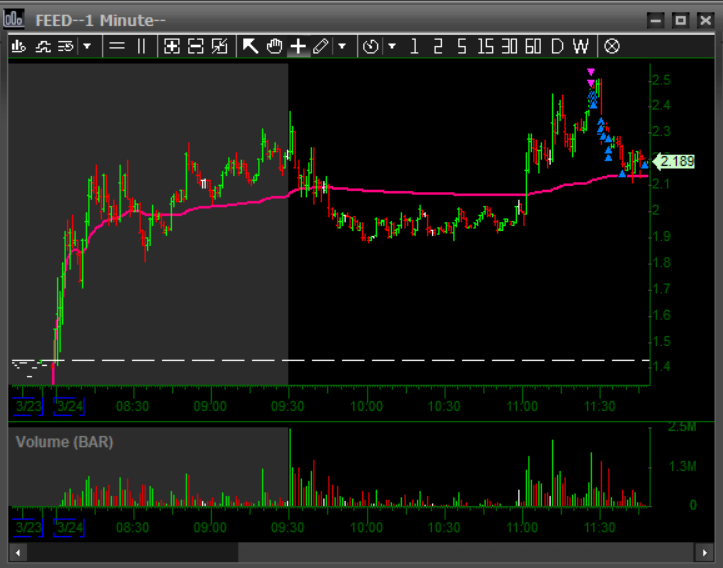The width and height of the screenshot is (723, 568).
Task: Switch to 1 minute timeframe
Action: click(414, 47)
